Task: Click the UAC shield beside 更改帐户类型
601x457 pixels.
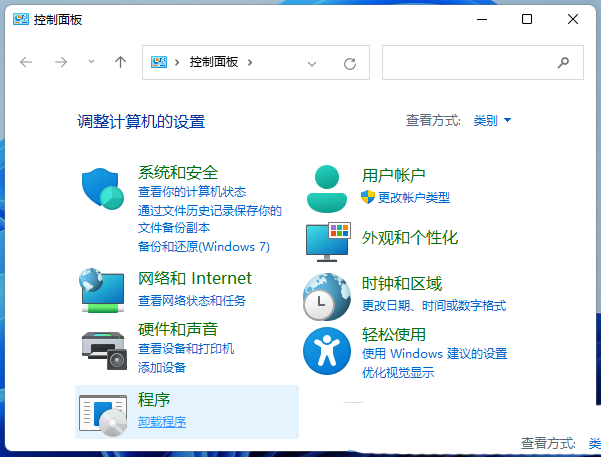Action: point(368,197)
